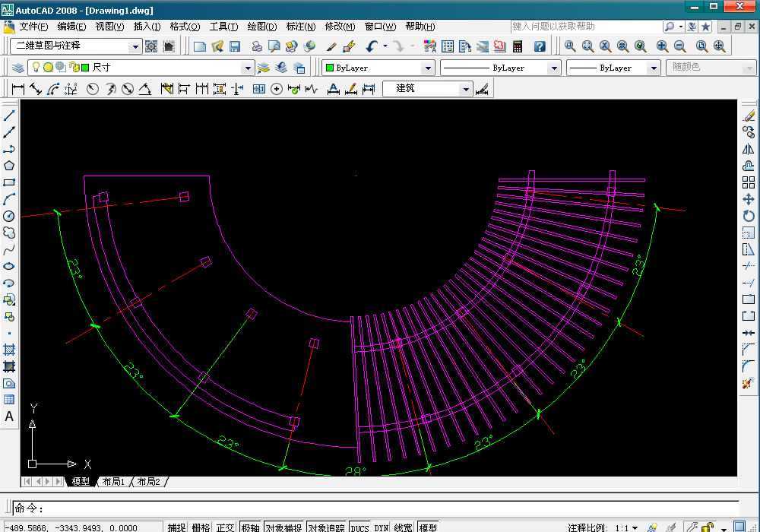The width and height of the screenshot is (760, 532).
Task: Click the Erase tool in modify toolbar
Action: (x=749, y=116)
